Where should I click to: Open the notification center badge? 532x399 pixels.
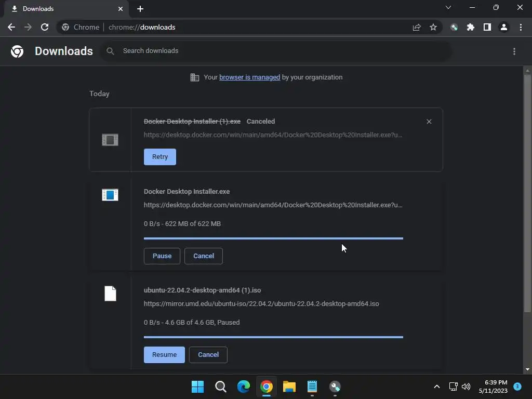pyautogui.click(x=517, y=387)
